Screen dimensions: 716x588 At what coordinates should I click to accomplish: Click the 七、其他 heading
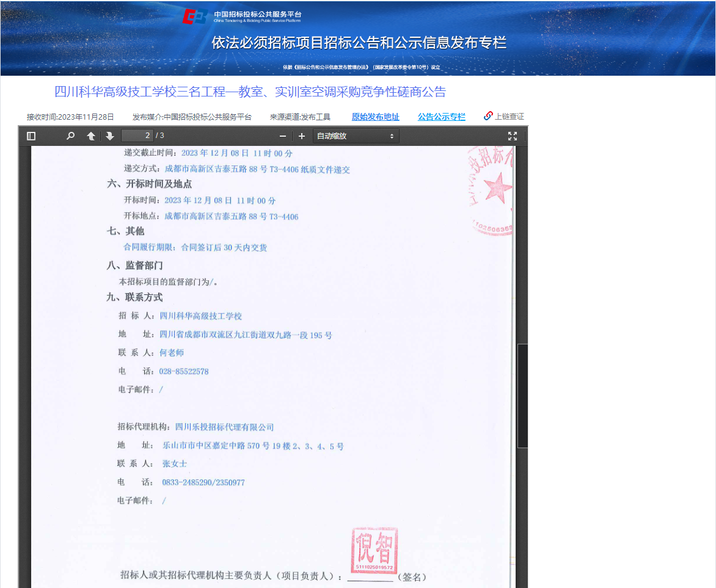(x=126, y=231)
